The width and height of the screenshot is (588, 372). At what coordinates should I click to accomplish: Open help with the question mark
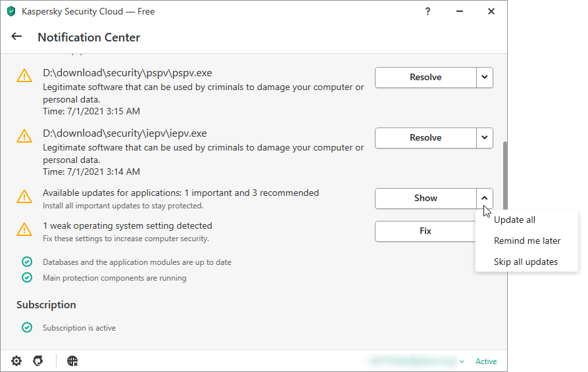click(x=428, y=12)
